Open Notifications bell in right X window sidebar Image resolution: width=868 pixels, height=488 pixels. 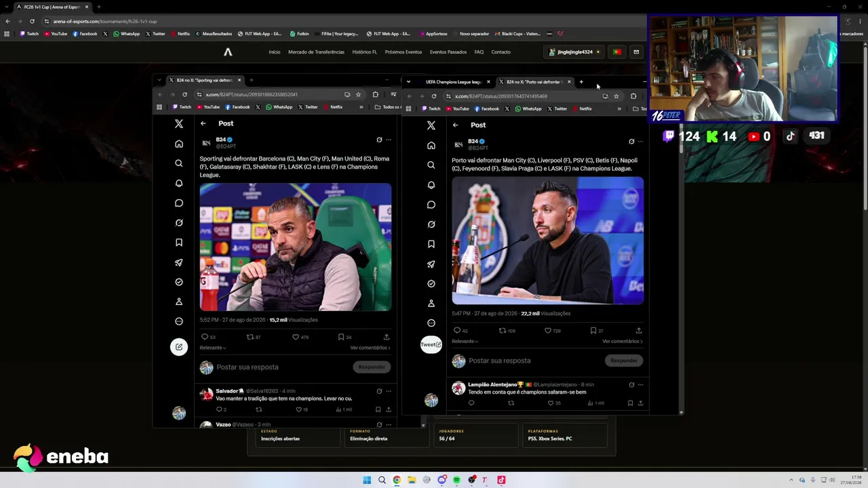[x=431, y=184]
